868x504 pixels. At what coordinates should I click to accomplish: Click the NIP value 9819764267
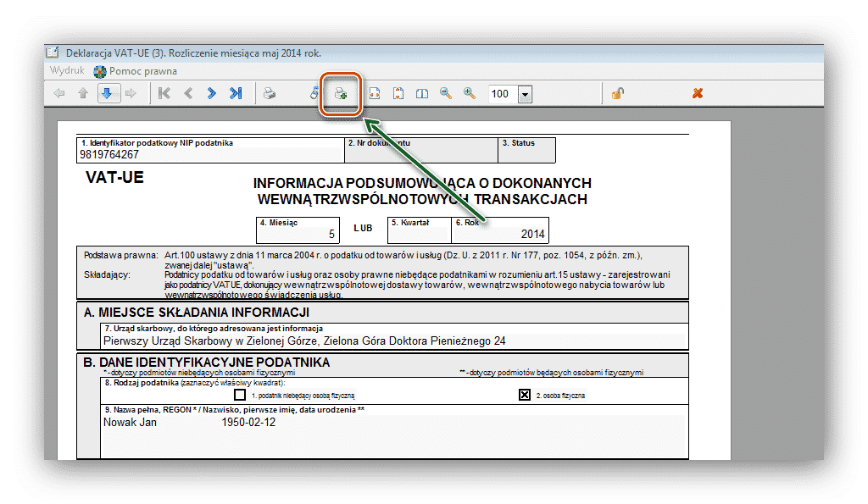pos(109,154)
